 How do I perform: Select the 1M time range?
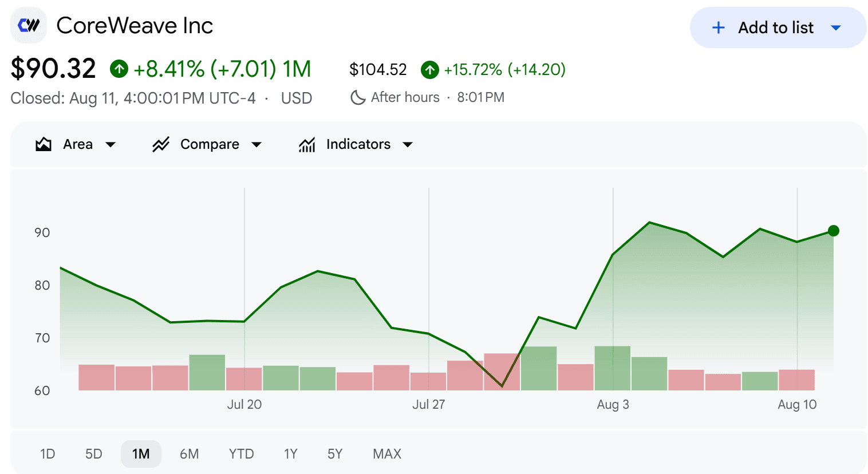pyautogui.click(x=141, y=454)
